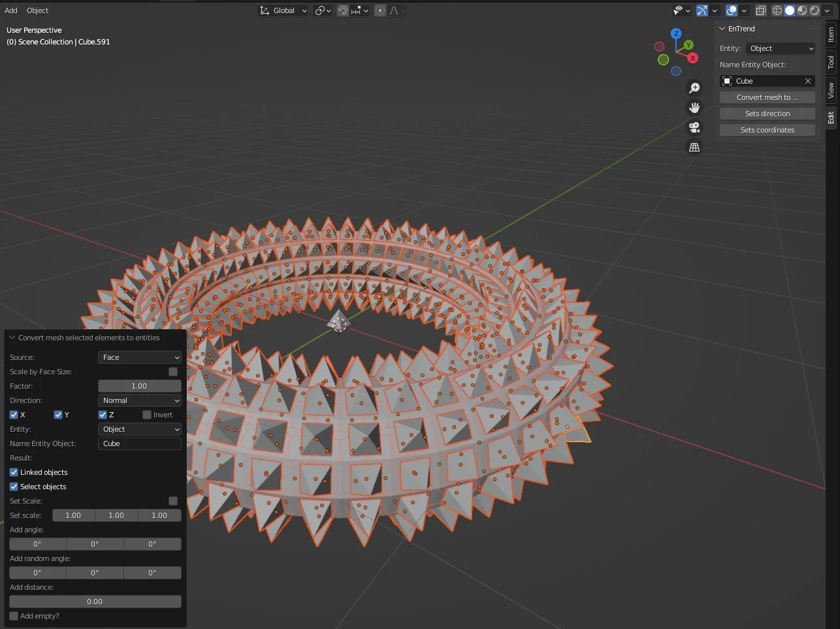The height and width of the screenshot is (629, 840).
Task: Uncheck the Linked objects option
Action: (14, 472)
